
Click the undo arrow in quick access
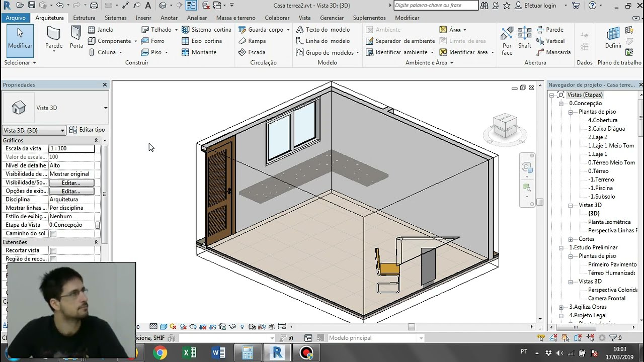pyautogui.click(x=60, y=6)
